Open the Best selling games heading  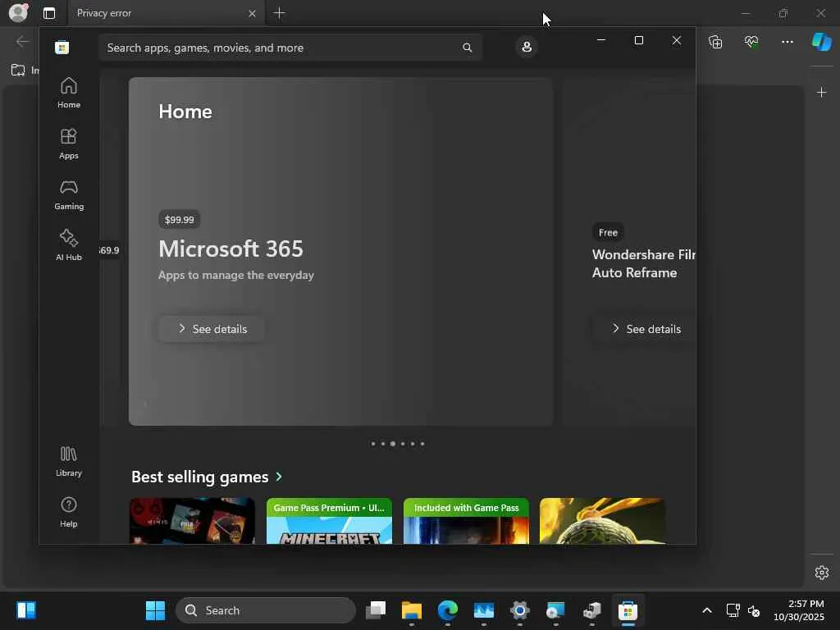tap(200, 477)
